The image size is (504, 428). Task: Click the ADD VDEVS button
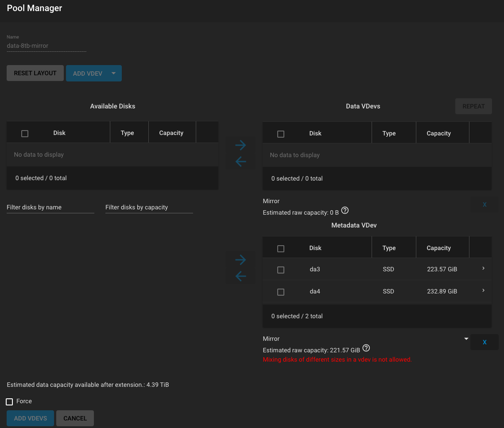(30, 418)
